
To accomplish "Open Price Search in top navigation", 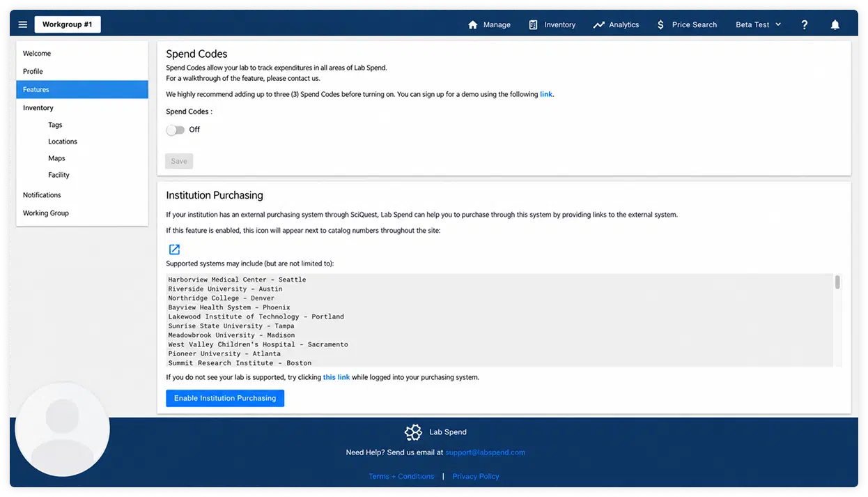I will click(x=695, y=24).
